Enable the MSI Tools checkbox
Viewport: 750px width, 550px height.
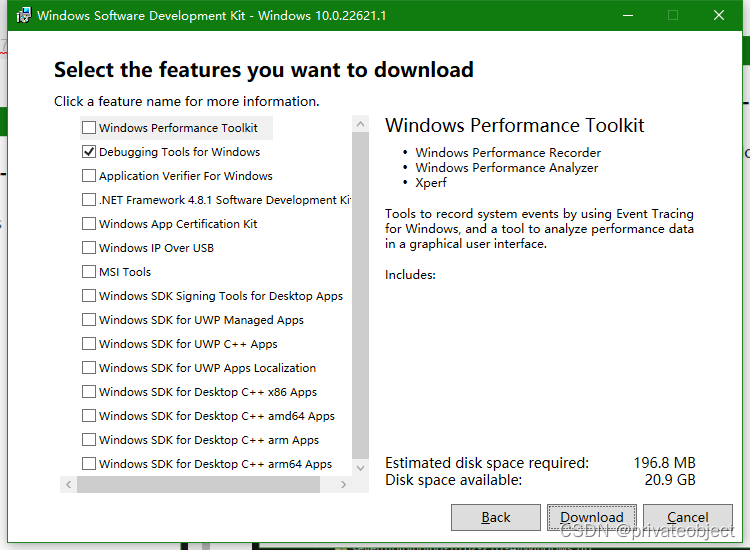pyautogui.click(x=89, y=272)
